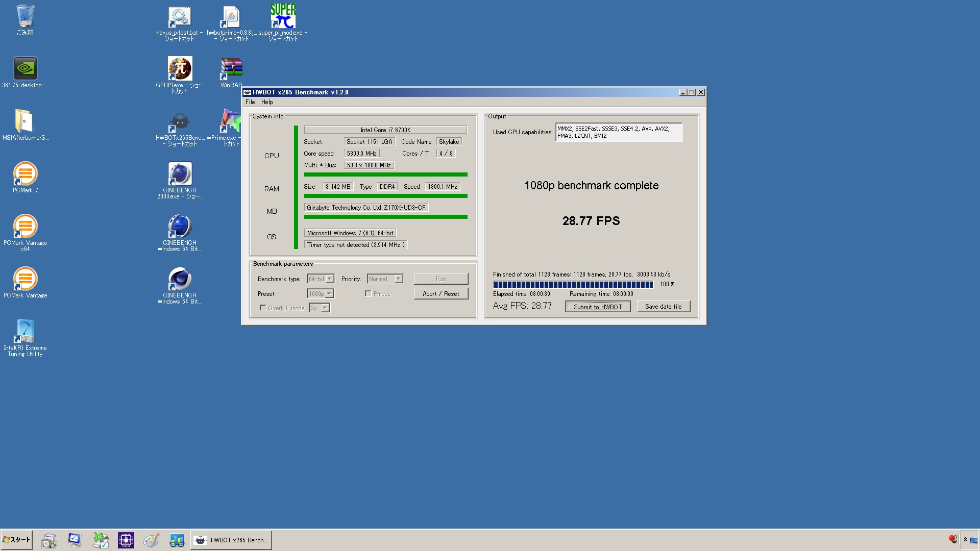Click the Microsoft Windows 7 OS field
980x551 pixels.
350,233
